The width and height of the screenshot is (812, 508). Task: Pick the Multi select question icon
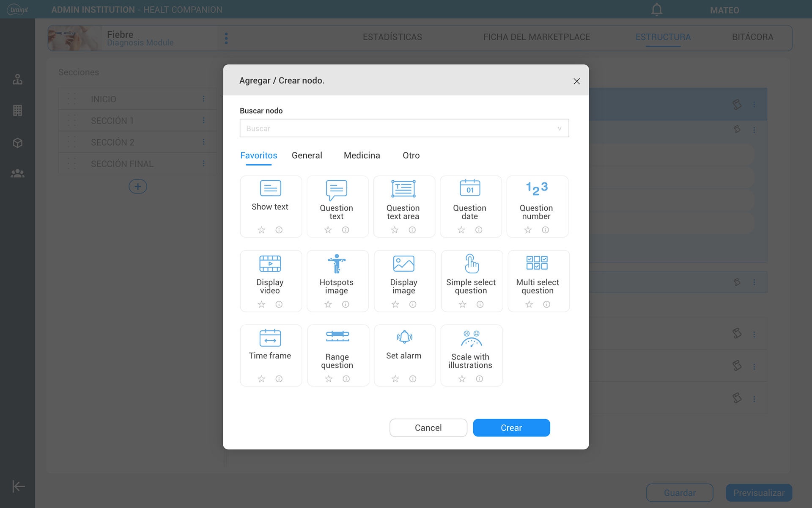[x=537, y=263]
